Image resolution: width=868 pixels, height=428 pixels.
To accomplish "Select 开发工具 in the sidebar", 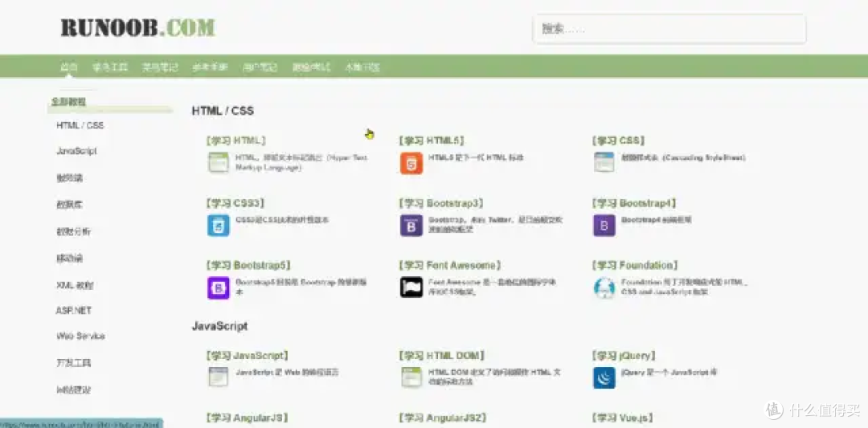I will click(x=74, y=363).
